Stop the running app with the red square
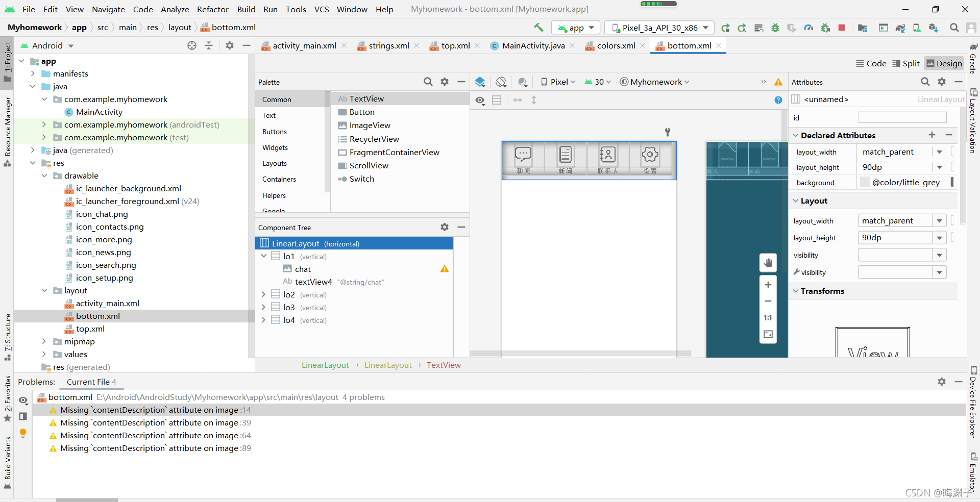980x502 pixels. (x=842, y=28)
